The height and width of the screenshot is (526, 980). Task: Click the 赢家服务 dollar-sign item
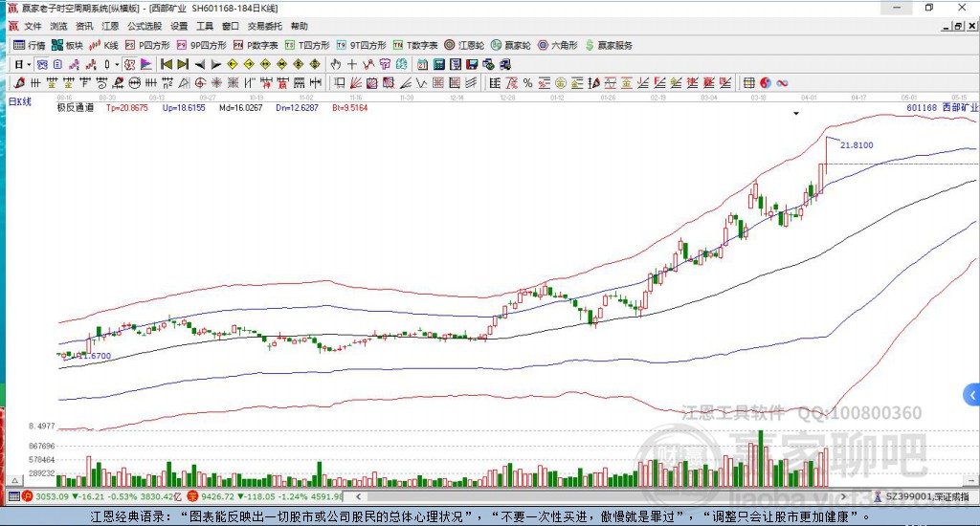[609, 45]
